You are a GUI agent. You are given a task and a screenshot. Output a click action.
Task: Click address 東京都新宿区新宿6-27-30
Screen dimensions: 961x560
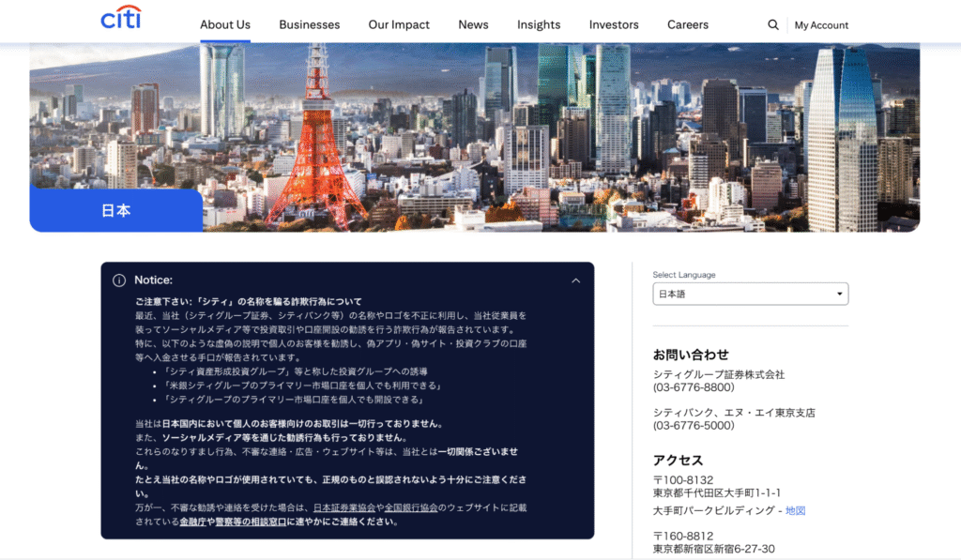(x=713, y=549)
